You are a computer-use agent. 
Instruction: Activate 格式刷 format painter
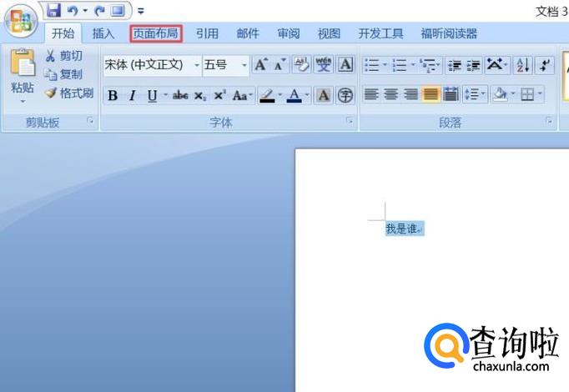[69, 93]
